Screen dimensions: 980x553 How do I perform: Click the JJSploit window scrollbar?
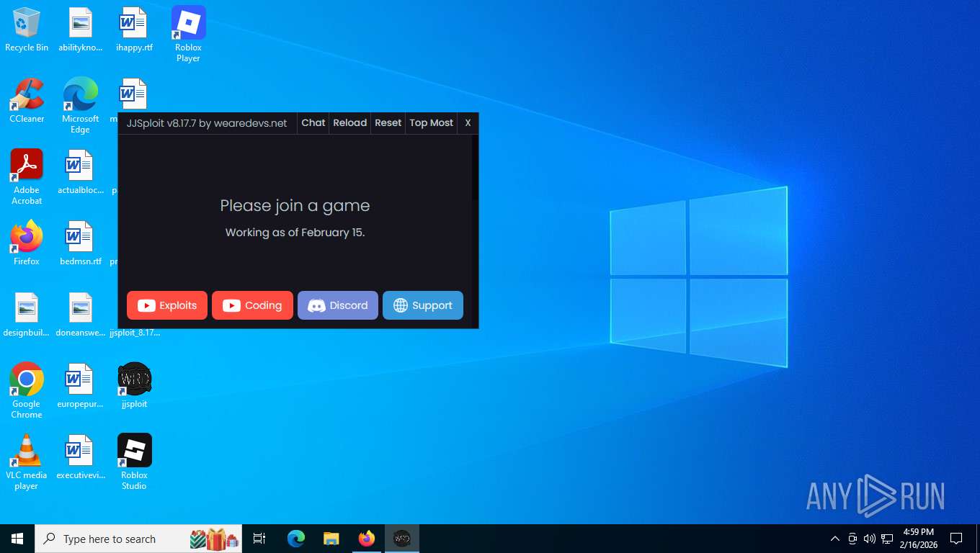pyautogui.click(x=474, y=230)
